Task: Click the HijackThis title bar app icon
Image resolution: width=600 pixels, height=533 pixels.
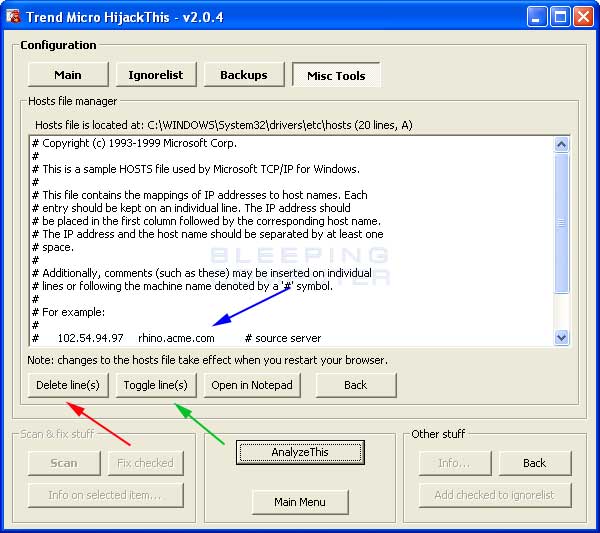Action: point(13,16)
